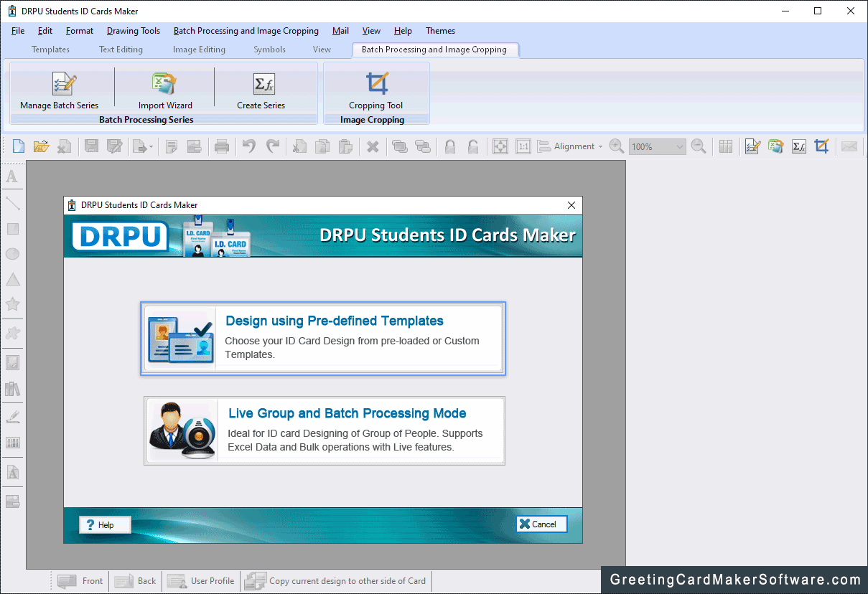Click the dialog Help button
This screenshot has width=868, height=594.
tap(105, 524)
